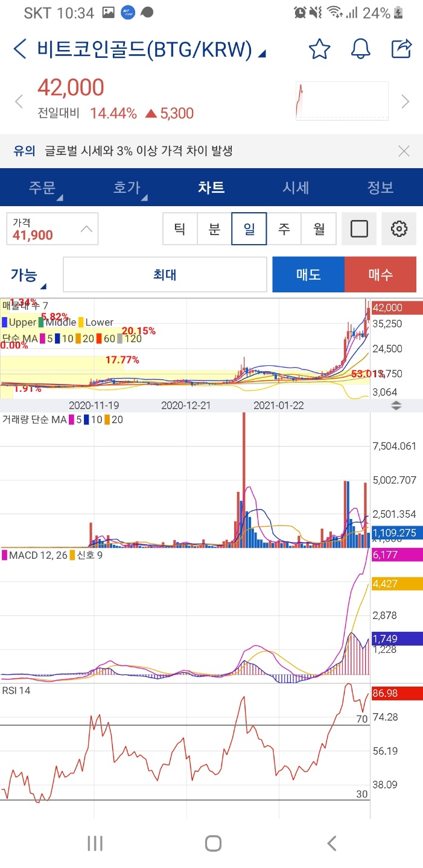423x868 pixels.
Task: Select the 틱 chart interval
Action: tap(180, 229)
